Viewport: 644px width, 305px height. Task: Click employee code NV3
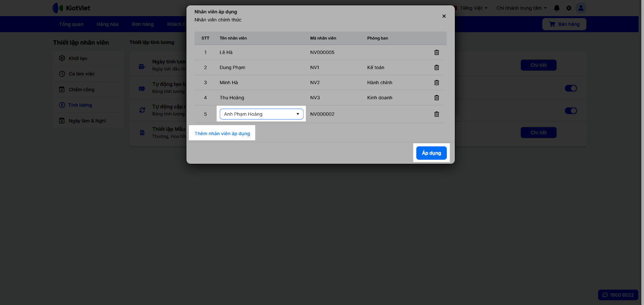tap(315, 98)
